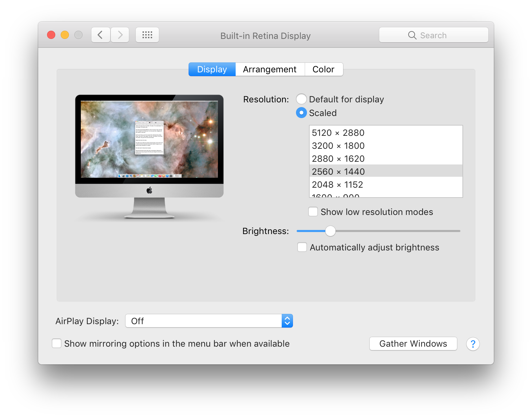Choose the 2048 × 1152 resolution
Viewport: 532px width, 419px height.
click(x=386, y=185)
